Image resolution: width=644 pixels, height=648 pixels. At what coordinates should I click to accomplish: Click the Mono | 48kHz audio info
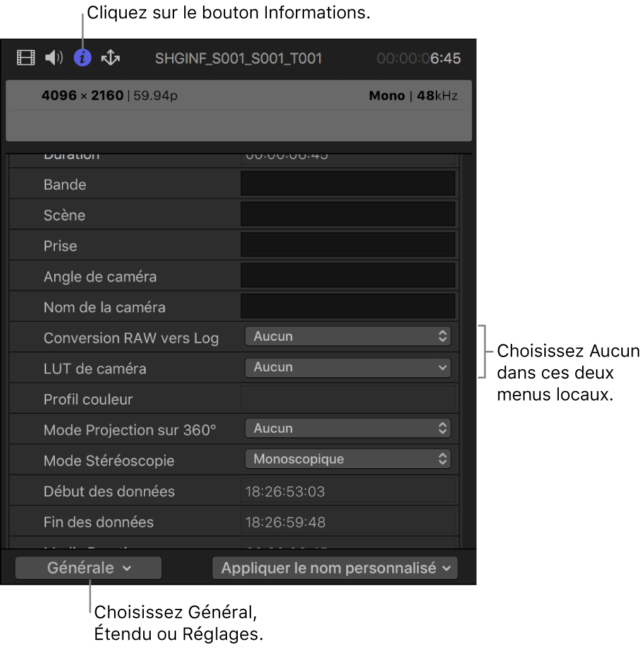point(413,95)
